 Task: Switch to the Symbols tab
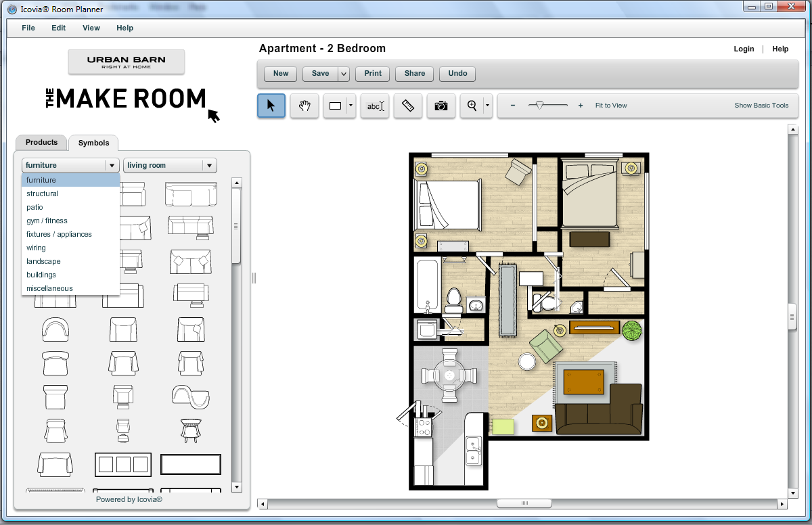[93, 143]
